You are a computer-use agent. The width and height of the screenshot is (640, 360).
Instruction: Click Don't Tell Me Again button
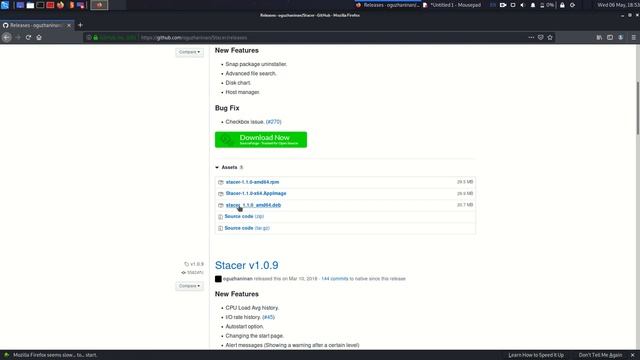pyautogui.click(x=600, y=355)
